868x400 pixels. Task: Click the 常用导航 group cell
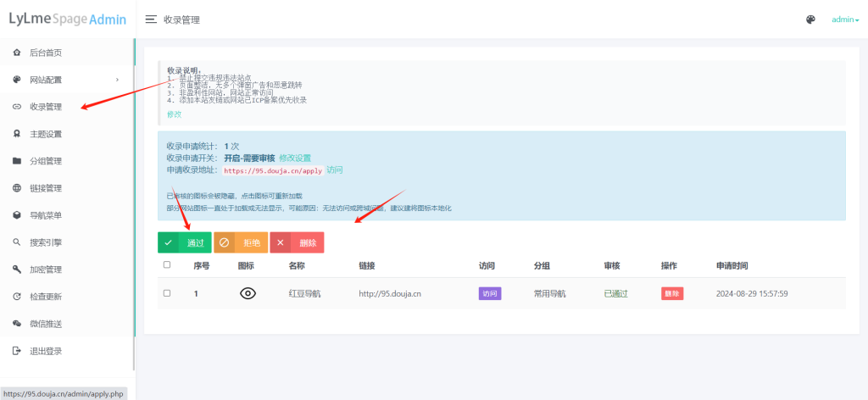549,294
